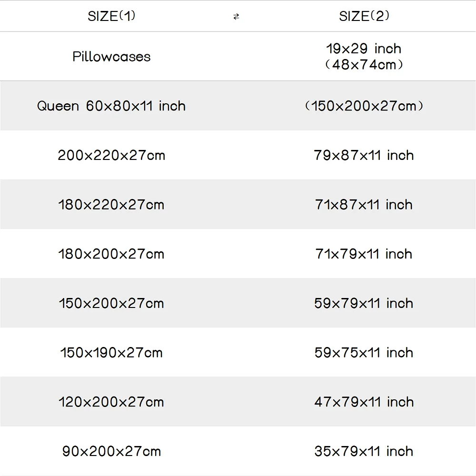Click the 71x87x11 inch cell
This screenshot has height=476, width=476.
click(364, 205)
